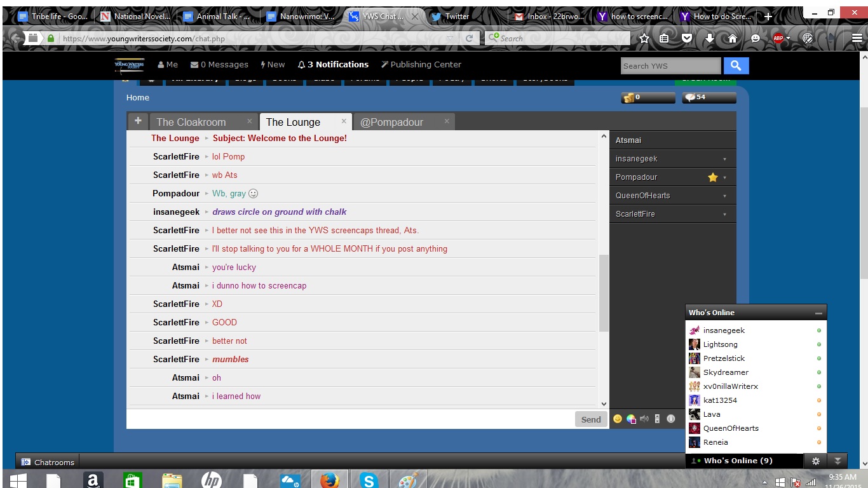Add a new chat room tab
868x488 pixels.
138,121
